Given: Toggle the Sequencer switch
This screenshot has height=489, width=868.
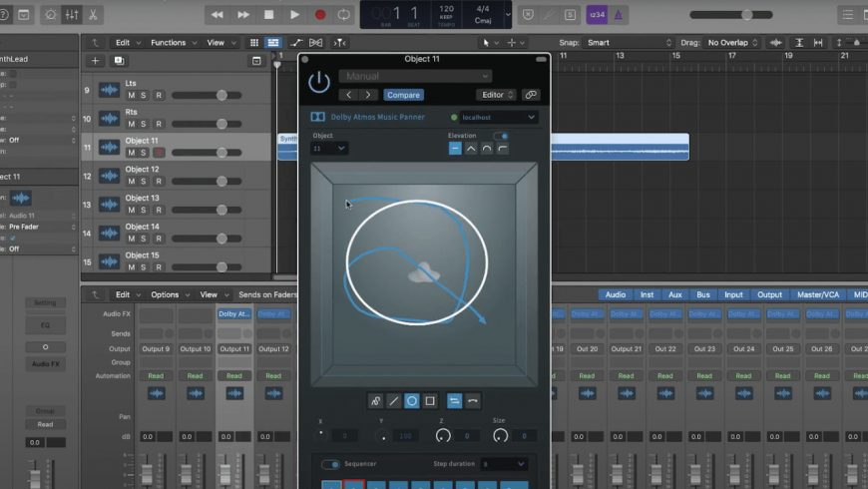Looking at the screenshot, I should [330, 464].
